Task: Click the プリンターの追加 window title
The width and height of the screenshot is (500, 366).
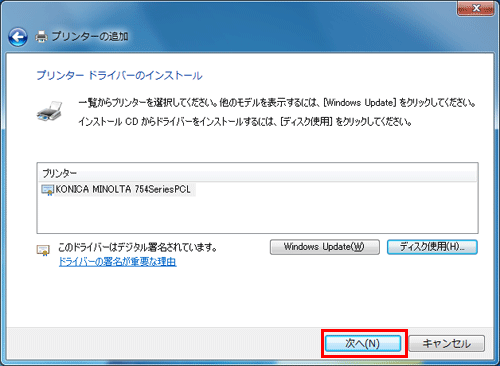Action: [x=90, y=36]
